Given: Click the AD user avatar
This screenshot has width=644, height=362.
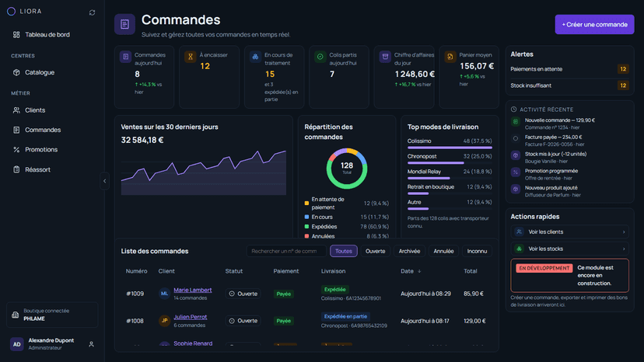Looking at the screenshot, I should click(x=17, y=344).
